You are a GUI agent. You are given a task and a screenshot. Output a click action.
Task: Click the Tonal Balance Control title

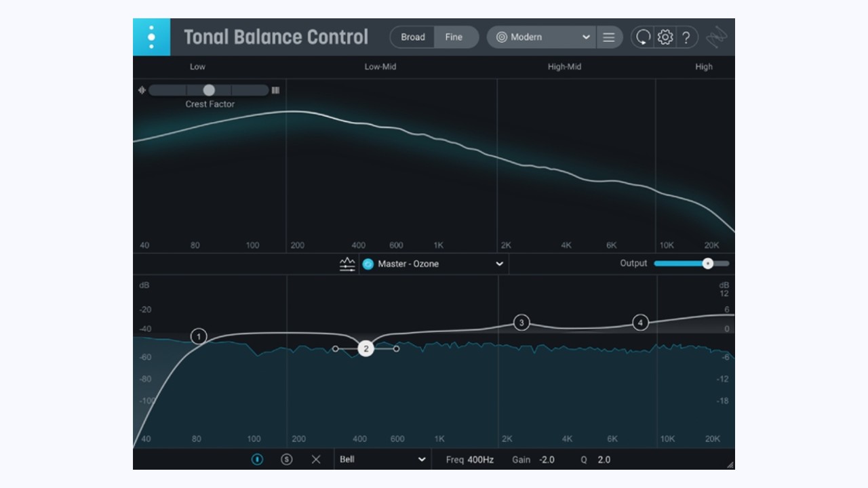pos(276,37)
